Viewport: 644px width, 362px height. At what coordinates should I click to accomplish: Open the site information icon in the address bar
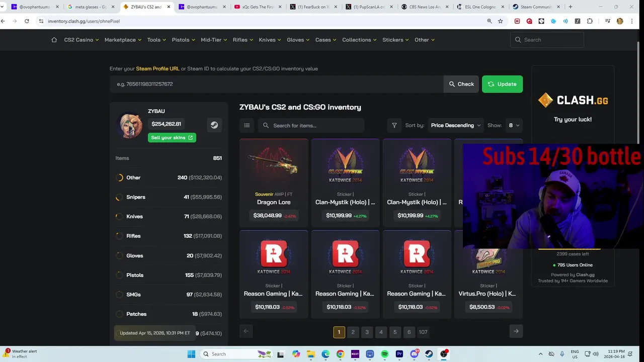[41, 21]
